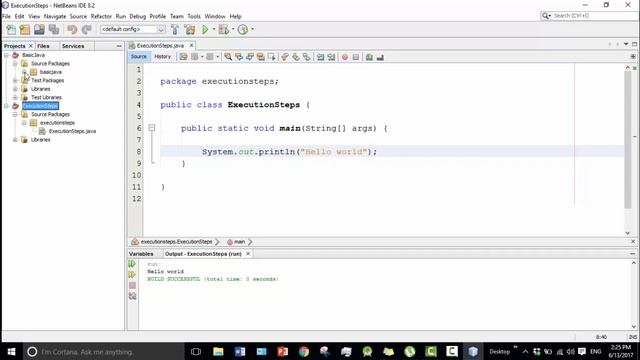Click the Comment editor toolbar icon
The height and width of the screenshot is (360, 640).
369,57
